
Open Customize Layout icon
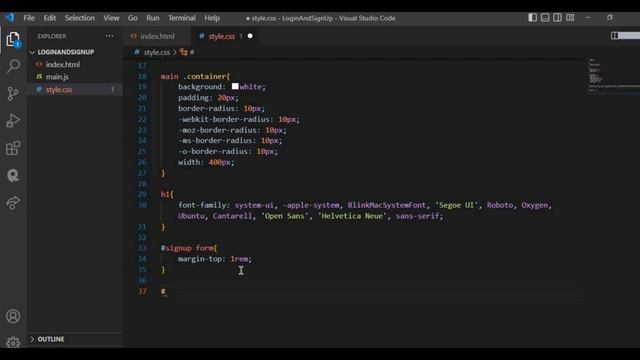[x=570, y=18]
